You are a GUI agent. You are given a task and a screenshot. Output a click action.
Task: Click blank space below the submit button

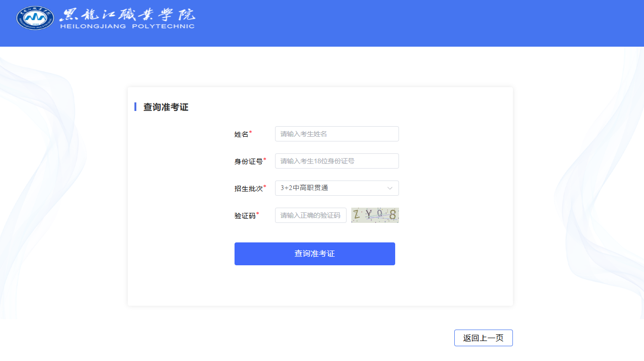pyautogui.click(x=315, y=286)
